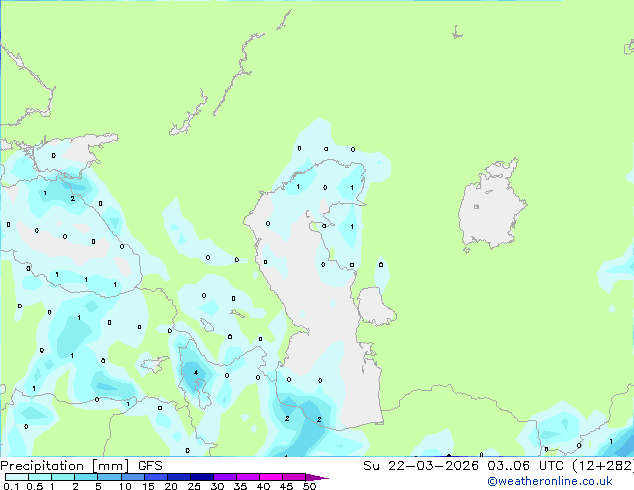Click the '4' precipitation value on the map
Image resolution: width=634 pixels, height=490 pixels.
pos(196,373)
